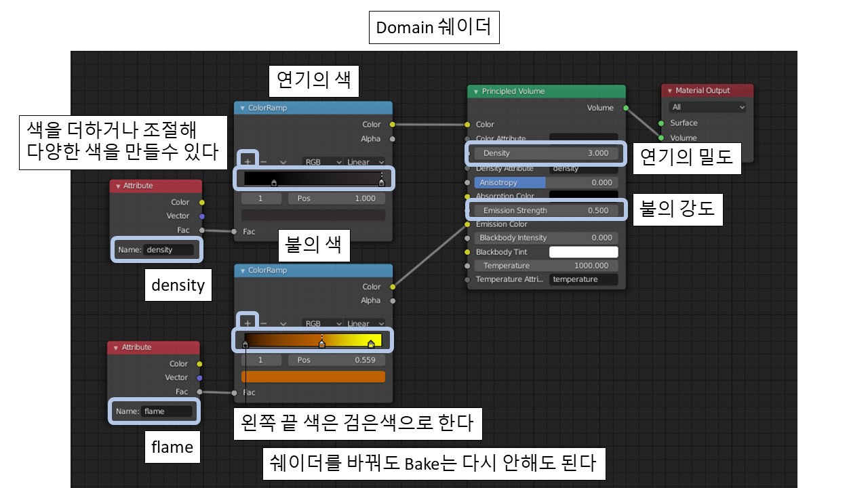Screen dimensions: 868x488
Task: Click the Density Attribute text field
Action: pyautogui.click(x=583, y=168)
